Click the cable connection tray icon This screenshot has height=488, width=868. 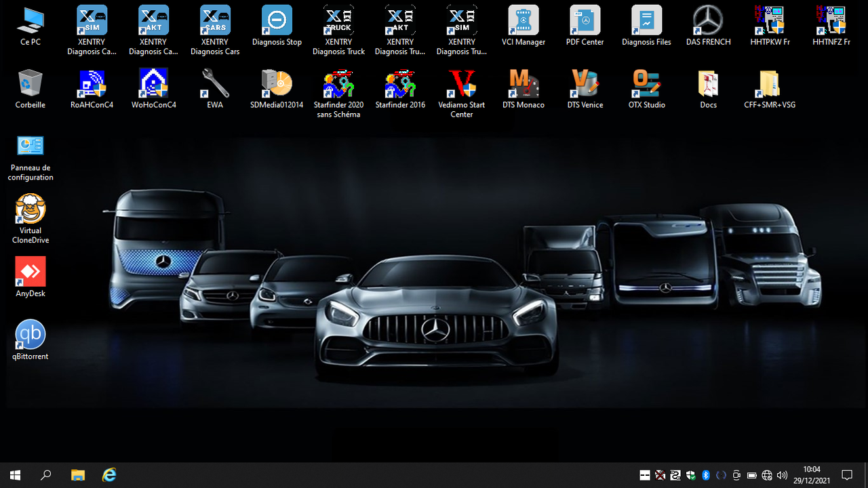pos(675,475)
